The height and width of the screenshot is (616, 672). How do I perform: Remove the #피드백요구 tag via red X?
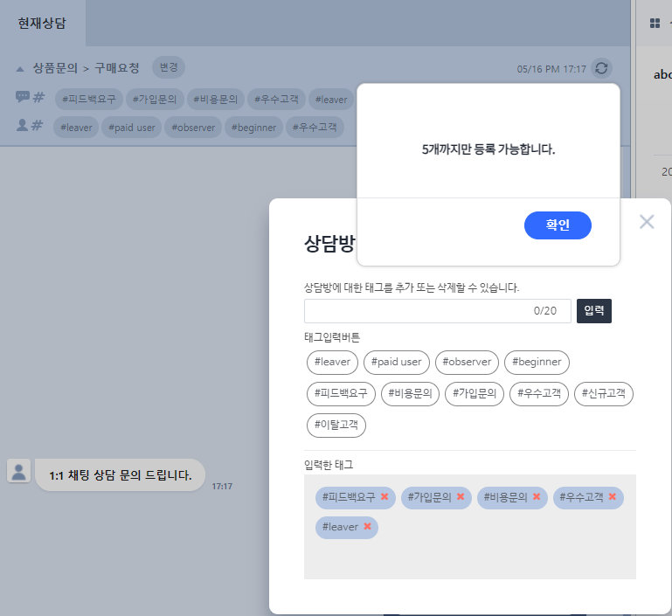tap(384, 497)
